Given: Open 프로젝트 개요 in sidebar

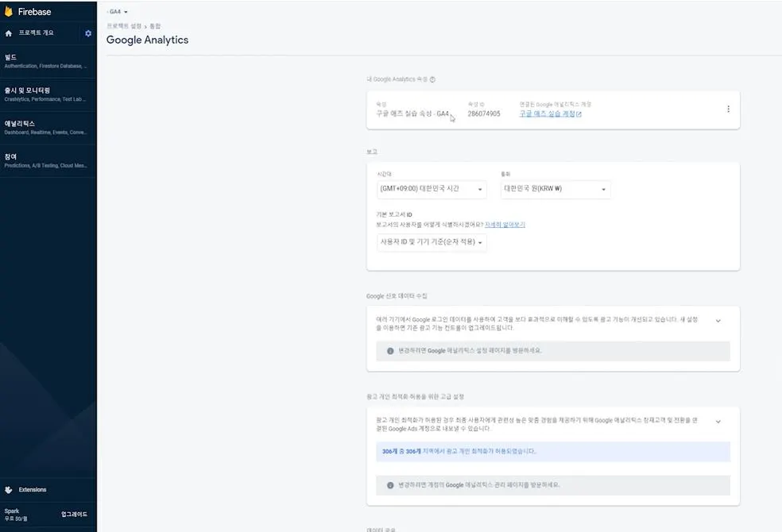Looking at the screenshot, I should pos(36,33).
